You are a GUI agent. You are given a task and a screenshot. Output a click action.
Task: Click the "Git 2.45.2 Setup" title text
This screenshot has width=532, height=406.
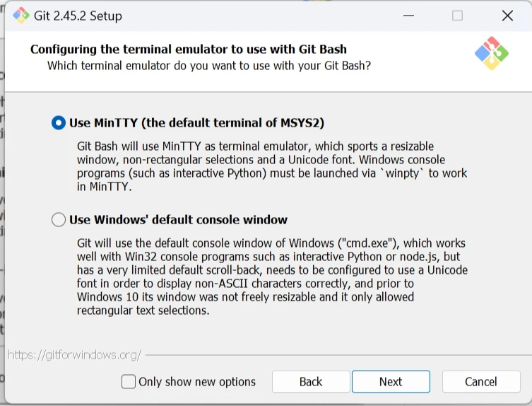[78, 16]
